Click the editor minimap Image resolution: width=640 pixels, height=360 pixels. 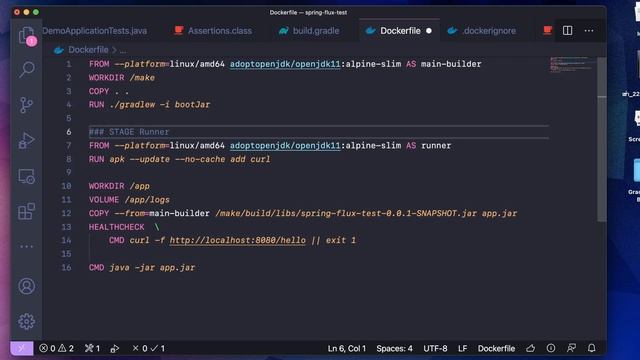pyautogui.click(x=572, y=65)
